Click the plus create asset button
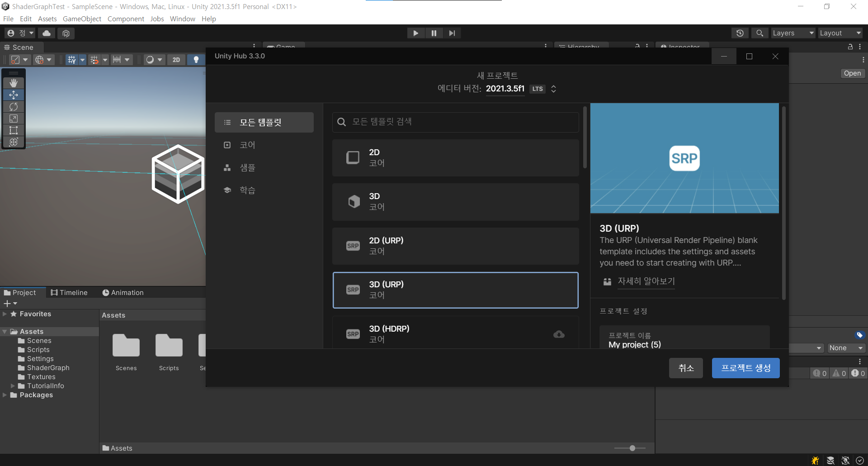Image resolution: width=868 pixels, height=466 pixels. [10, 304]
